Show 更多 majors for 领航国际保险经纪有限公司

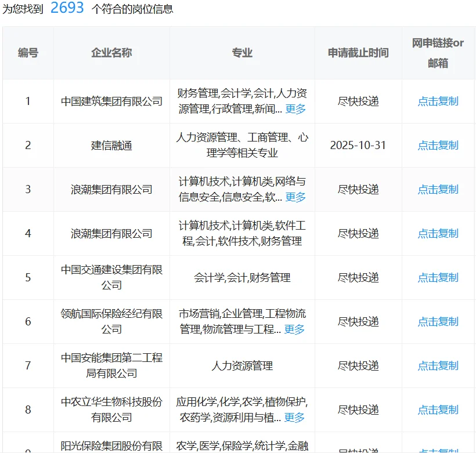[x=294, y=329]
